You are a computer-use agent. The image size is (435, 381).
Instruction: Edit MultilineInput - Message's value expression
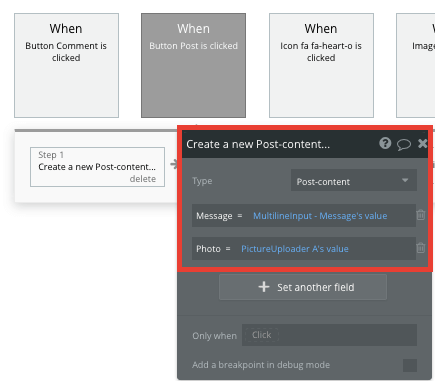320,216
